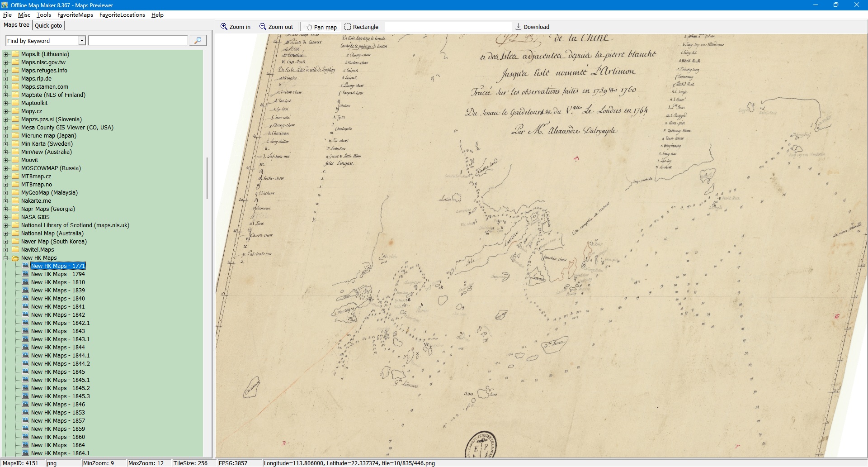Switch to the Quick goto tab

[48, 25]
